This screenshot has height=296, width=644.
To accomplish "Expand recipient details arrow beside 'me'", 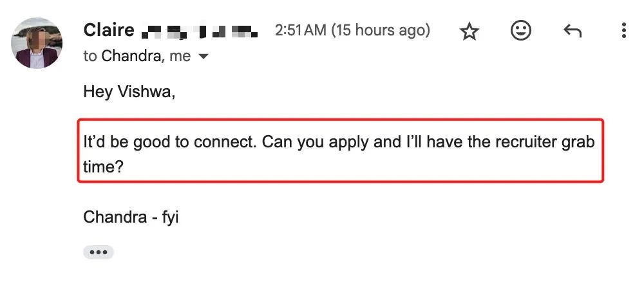I will (204, 57).
